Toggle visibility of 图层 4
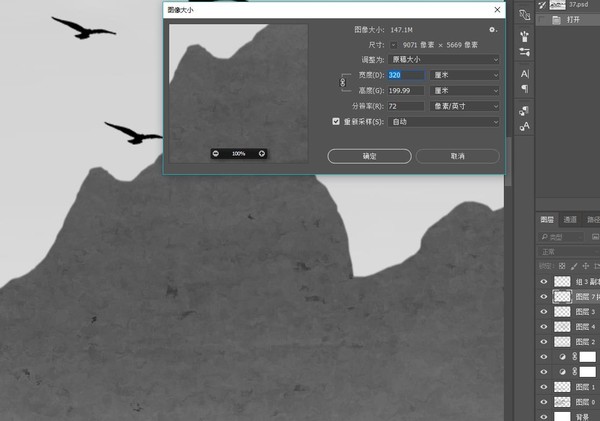Image resolution: width=600 pixels, height=421 pixels. coord(544,326)
